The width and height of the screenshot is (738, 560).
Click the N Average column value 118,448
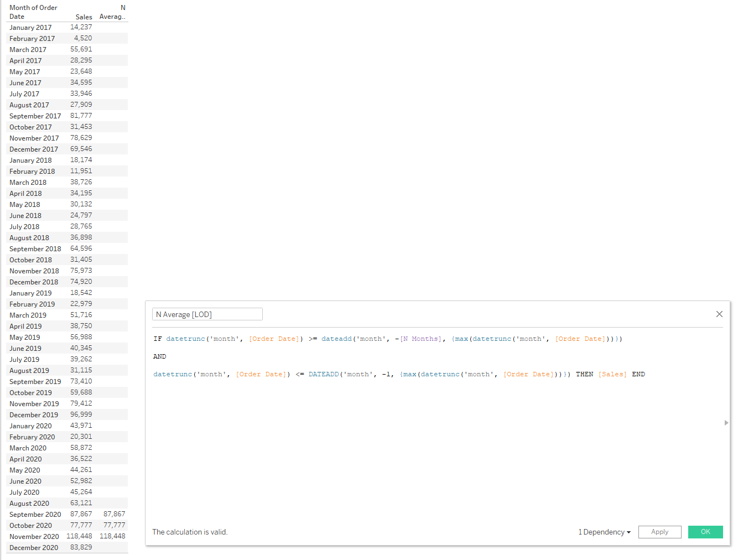[112, 536]
